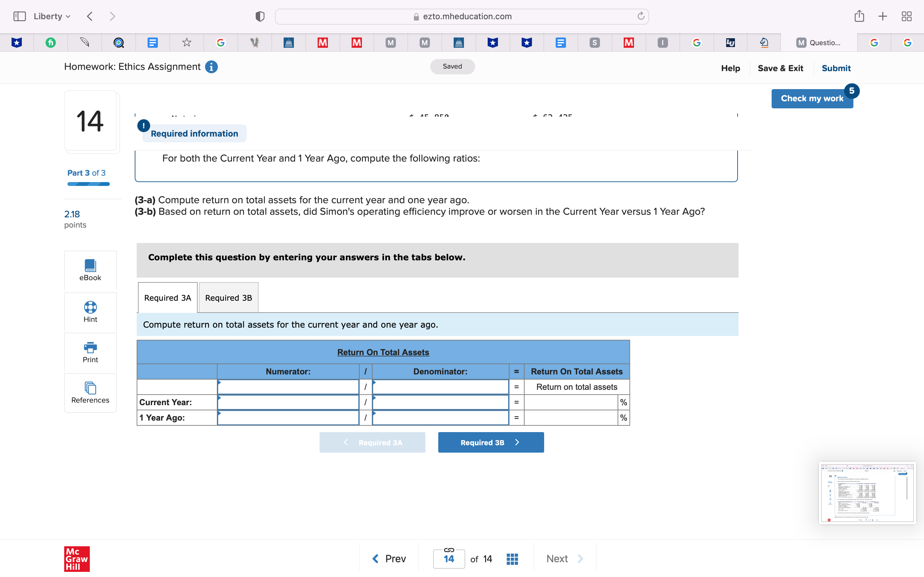Click the Share icon in toolbar

click(859, 16)
